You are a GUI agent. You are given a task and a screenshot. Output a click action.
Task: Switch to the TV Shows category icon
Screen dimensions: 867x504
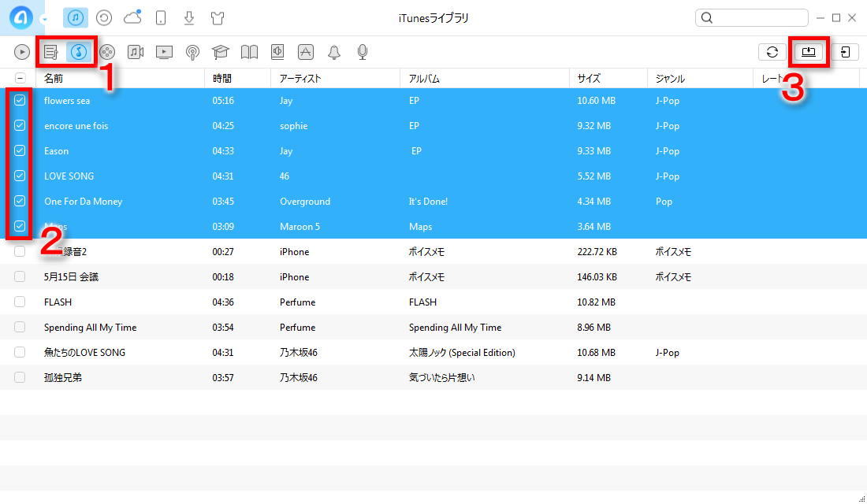[x=164, y=52]
